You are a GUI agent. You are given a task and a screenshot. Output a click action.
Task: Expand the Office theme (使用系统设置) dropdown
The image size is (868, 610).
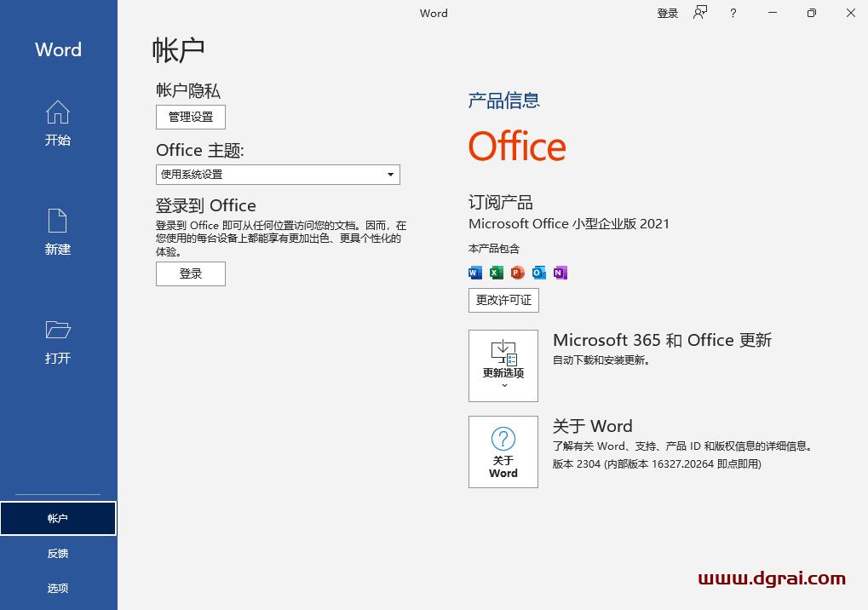coord(277,175)
